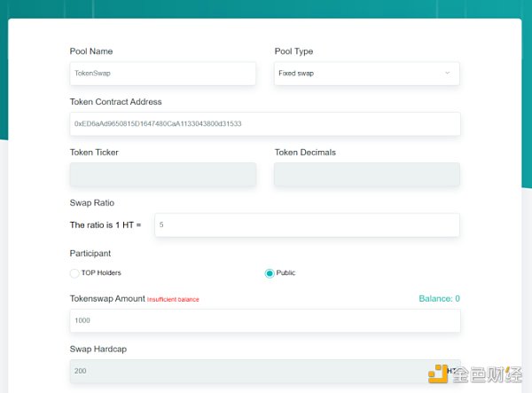Focus the Token Contract Address field
The image size is (532, 393).
coord(264,124)
